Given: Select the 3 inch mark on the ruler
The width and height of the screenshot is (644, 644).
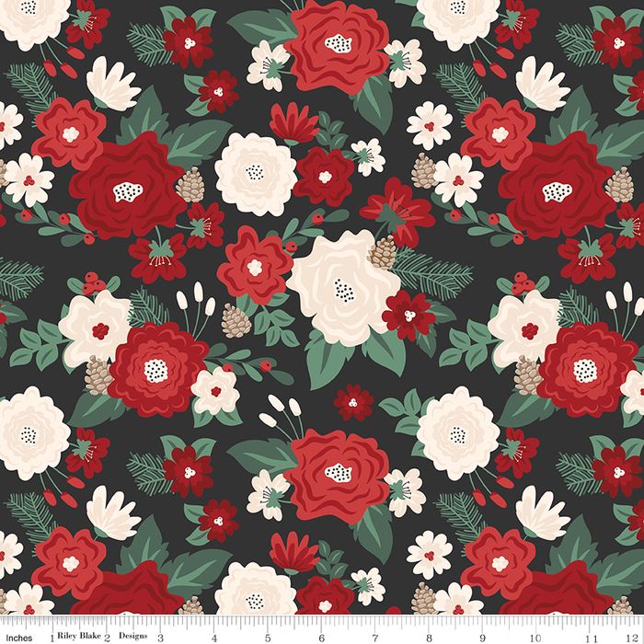Looking at the screenshot, I should pyautogui.click(x=161, y=635).
